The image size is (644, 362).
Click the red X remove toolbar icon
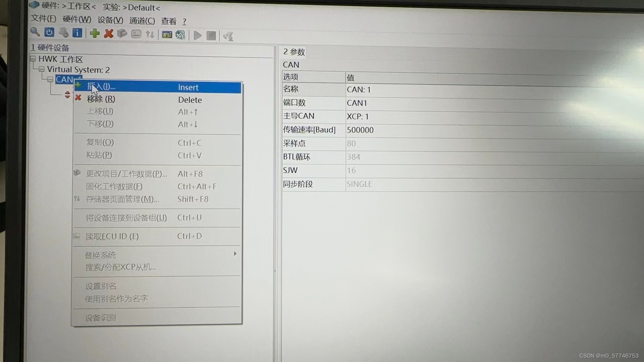(x=108, y=34)
